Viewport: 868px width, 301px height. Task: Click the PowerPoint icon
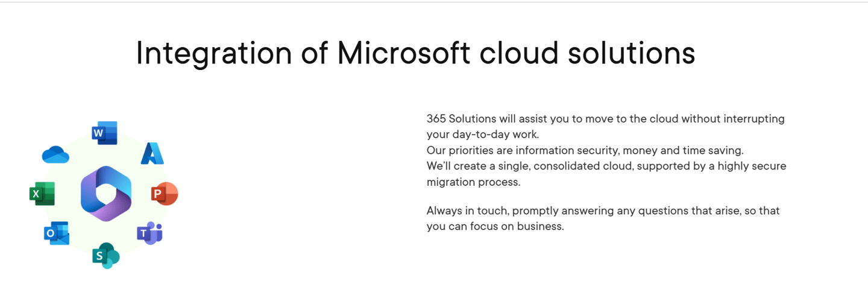[165, 194]
